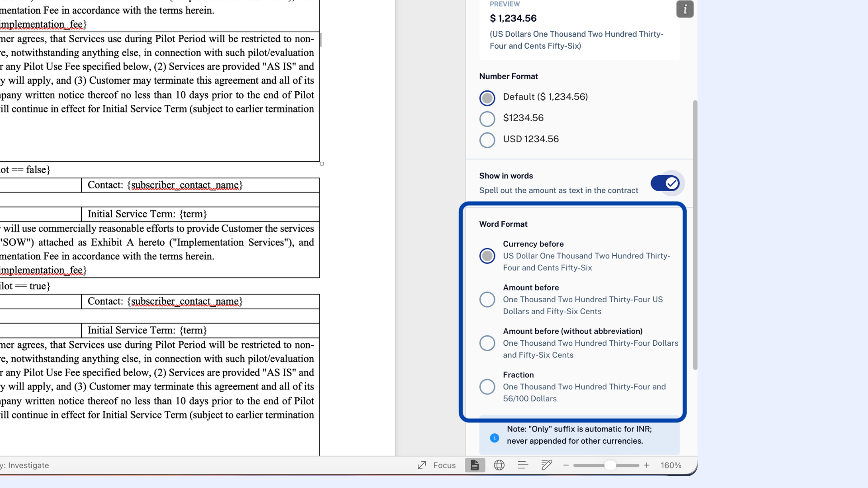Click the second Contact: {subscriber_contact_name} cell
Viewport: 868px width, 488px height.
point(200,301)
